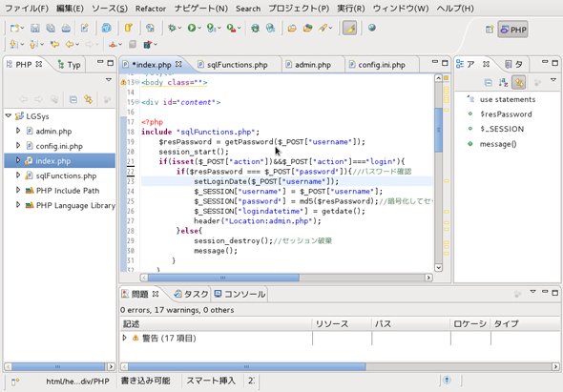Click the sort alphabetically icon in outline
This screenshot has height=392, width=563.
pyautogui.click(x=503, y=83)
